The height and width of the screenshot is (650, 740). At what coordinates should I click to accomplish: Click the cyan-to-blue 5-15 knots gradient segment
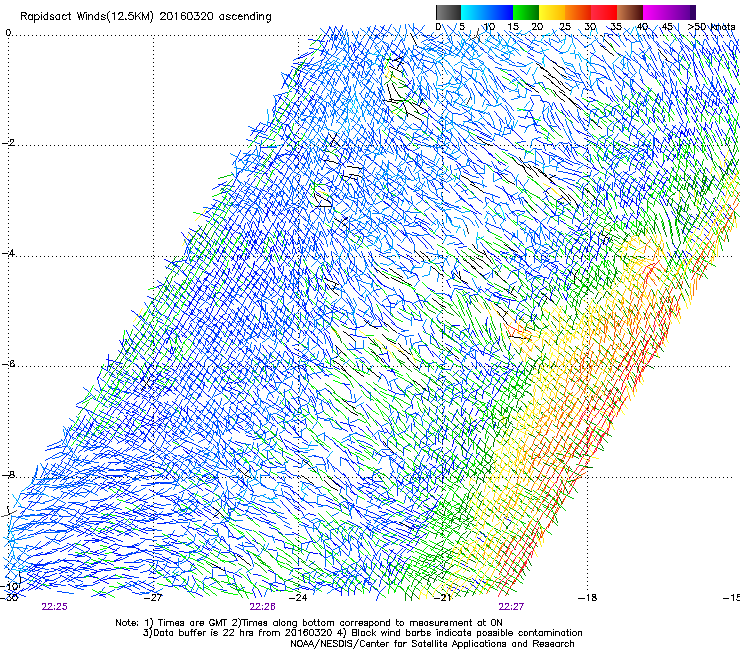487,12
